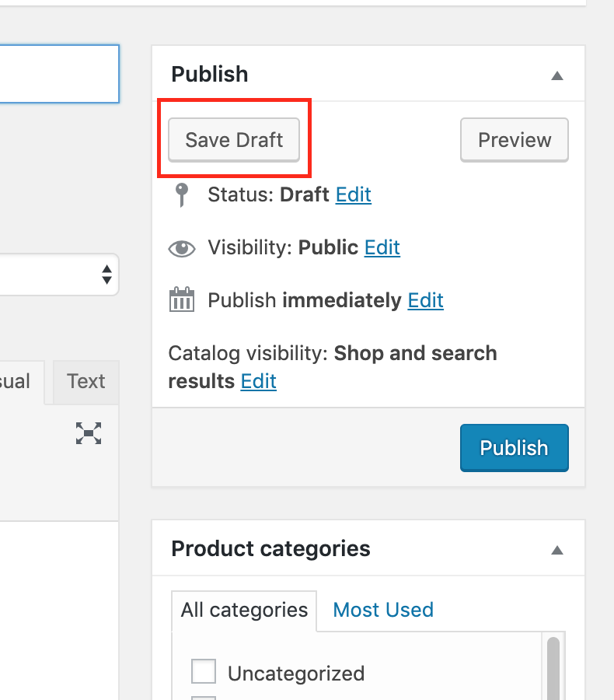Click the visibility eye icon

pos(182,249)
